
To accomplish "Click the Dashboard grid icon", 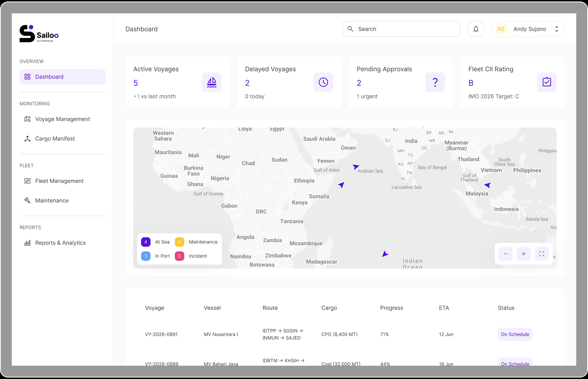I will [x=27, y=77].
